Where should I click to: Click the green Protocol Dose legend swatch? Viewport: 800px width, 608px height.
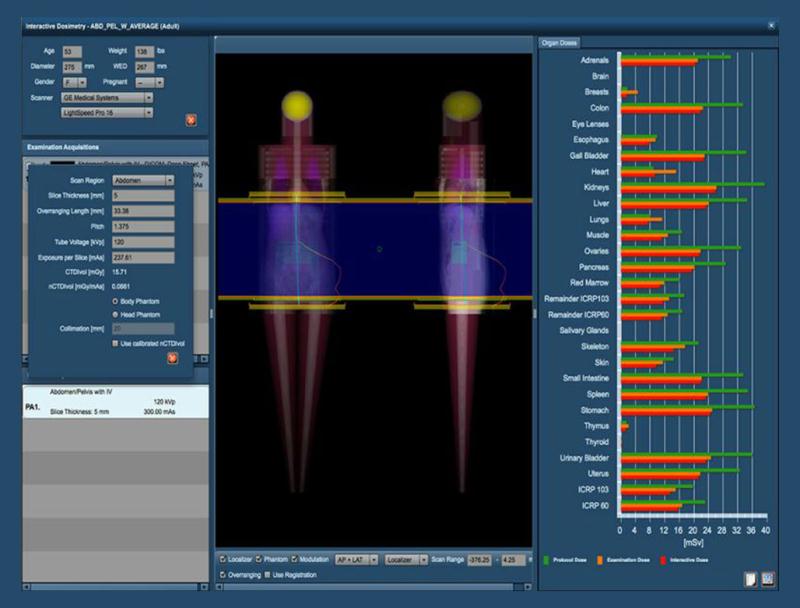pyautogui.click(x=545, y=558)
